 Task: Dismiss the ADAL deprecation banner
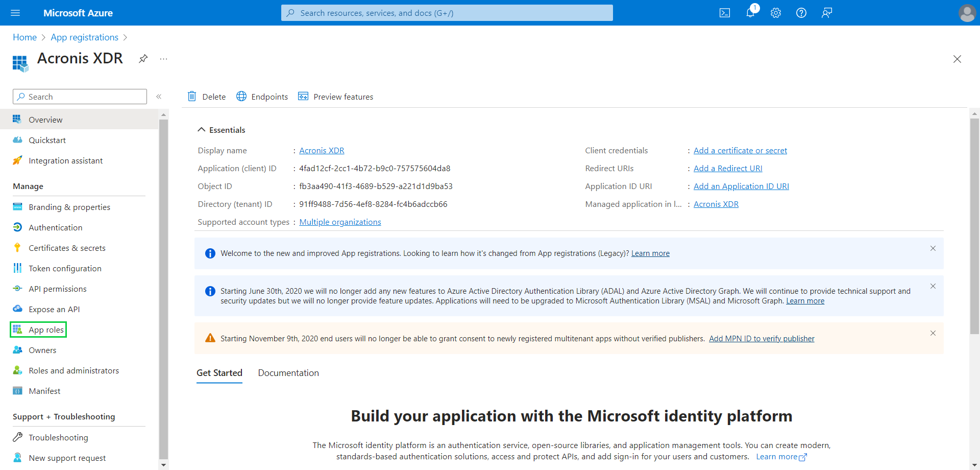pyautogui.click(x=933, y=286)
